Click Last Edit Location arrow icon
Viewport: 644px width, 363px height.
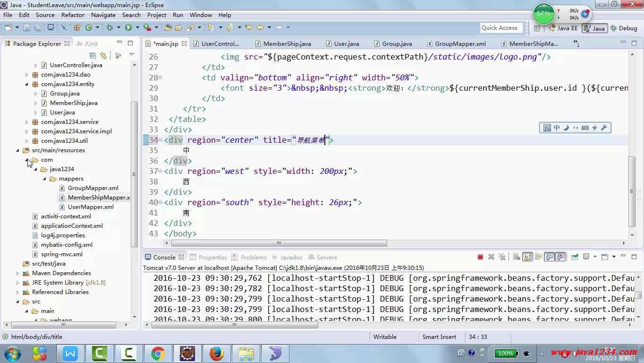click(249, 27)
